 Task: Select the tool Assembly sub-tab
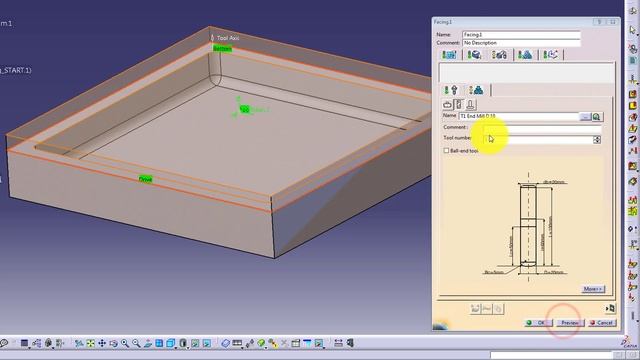click(476, 90)
